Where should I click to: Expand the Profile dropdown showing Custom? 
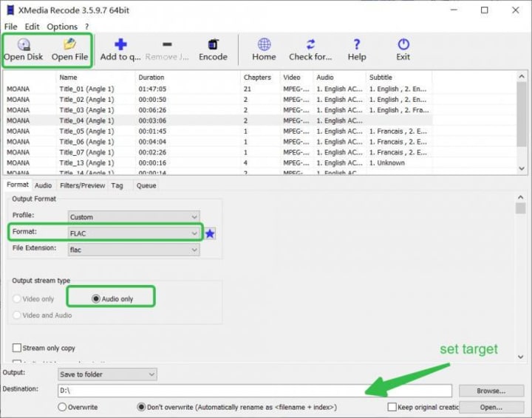point(134,217)
